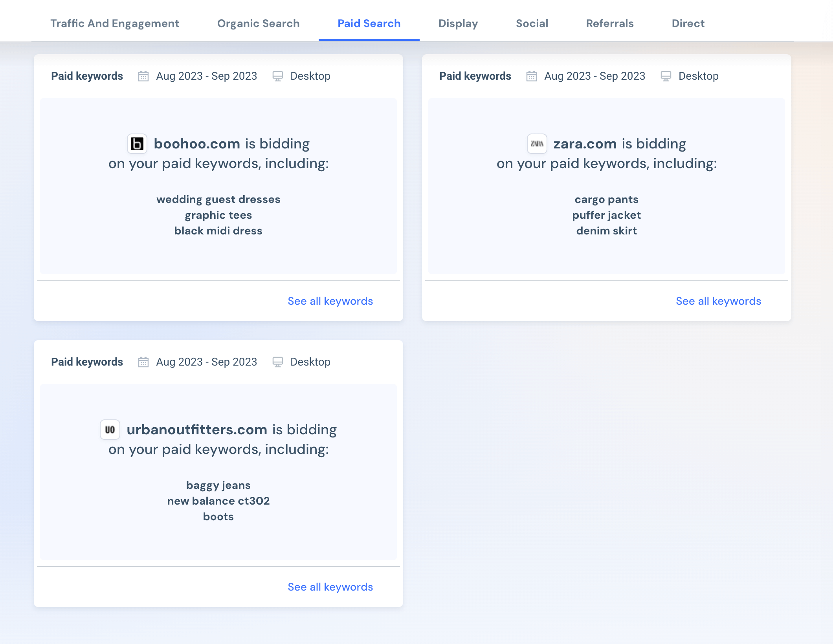Viewport: 833px width, 644px height.
Task: Click the calendar icon on the urbanoutfitters card
Action: pos(143,362)
